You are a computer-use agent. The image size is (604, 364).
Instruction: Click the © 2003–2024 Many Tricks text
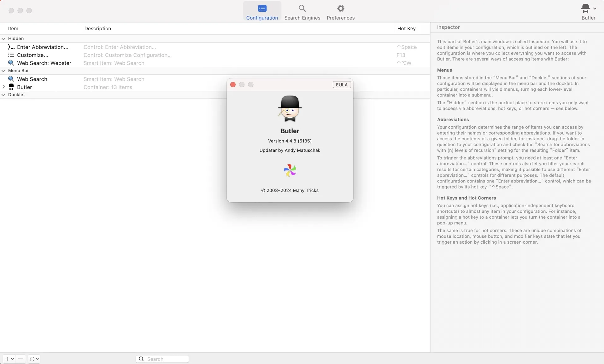290,190
